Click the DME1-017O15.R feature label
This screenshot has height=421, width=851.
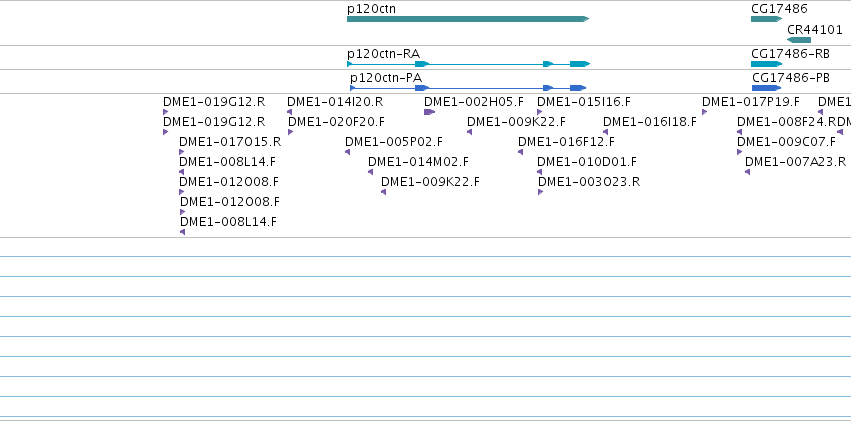230,142
